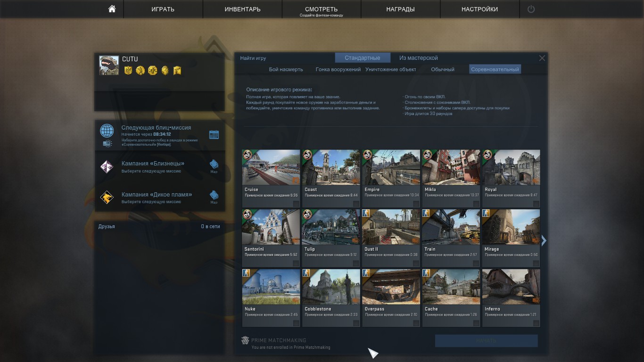Switch to the Из мастерской tab
The height and width of the screenshot is (362, 644).
pyautogui.click(x=419, y=58)
